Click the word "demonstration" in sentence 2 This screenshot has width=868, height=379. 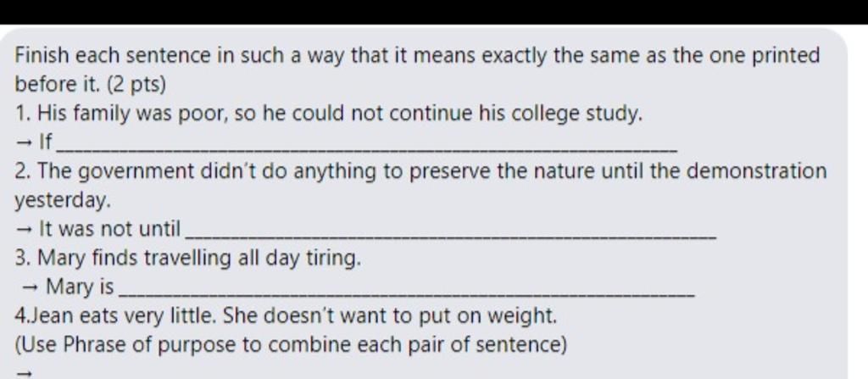coord(756,170)
